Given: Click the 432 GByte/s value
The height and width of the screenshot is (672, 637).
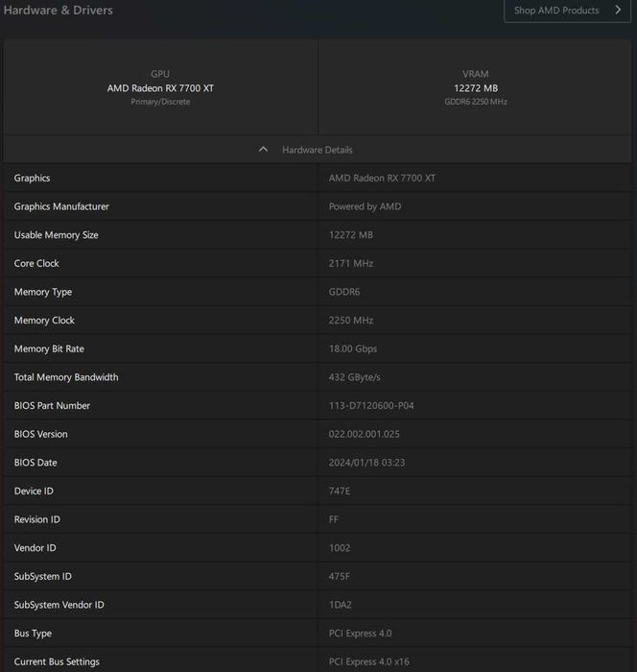Looking at the screenshot, I should 354,377.
